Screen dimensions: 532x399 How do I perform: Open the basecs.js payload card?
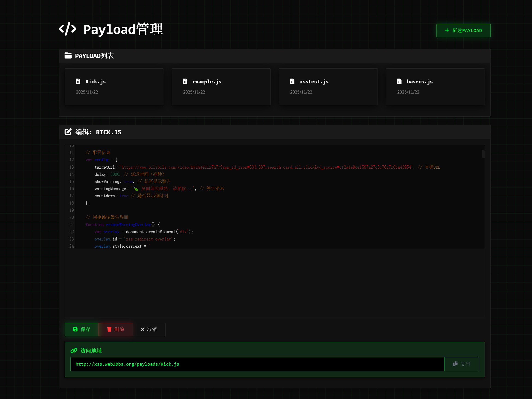[x=435, y=87]
